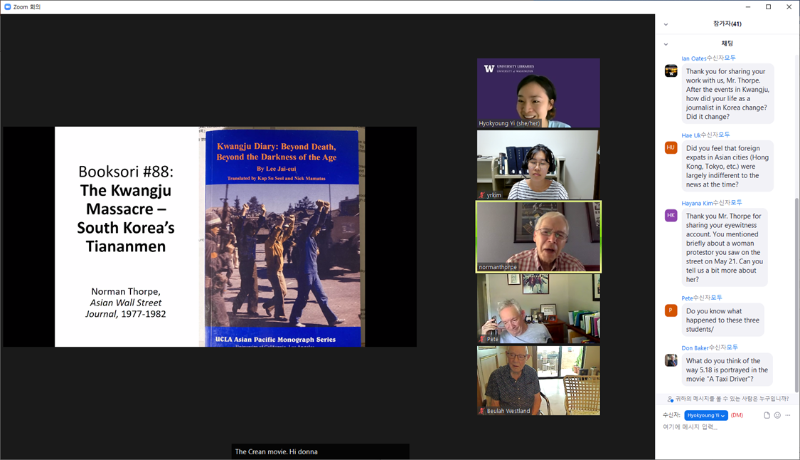Click sender name Don Baker
The height and width of the screenshot is (460, 800).
(695, 348)
